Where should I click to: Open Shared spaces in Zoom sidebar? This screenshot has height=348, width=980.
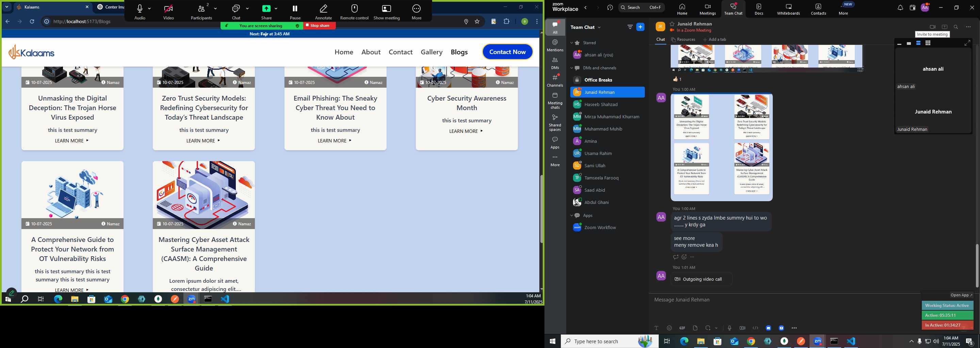click(x=555, y=123)
